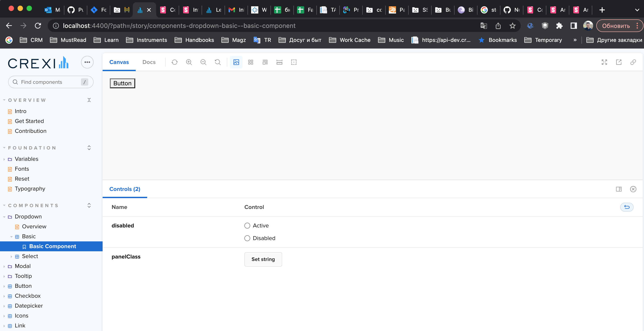
Task: Expand the Select component node
Action: pos(30,256)
